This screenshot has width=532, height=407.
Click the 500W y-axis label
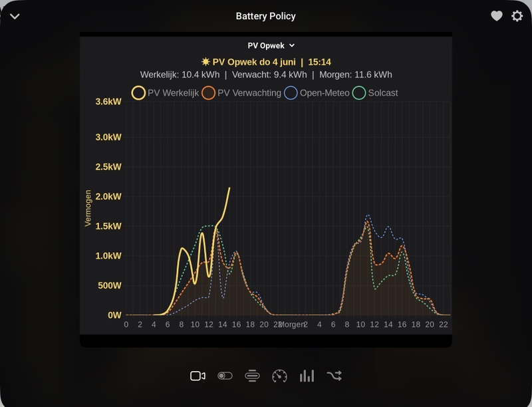(109, 285)
